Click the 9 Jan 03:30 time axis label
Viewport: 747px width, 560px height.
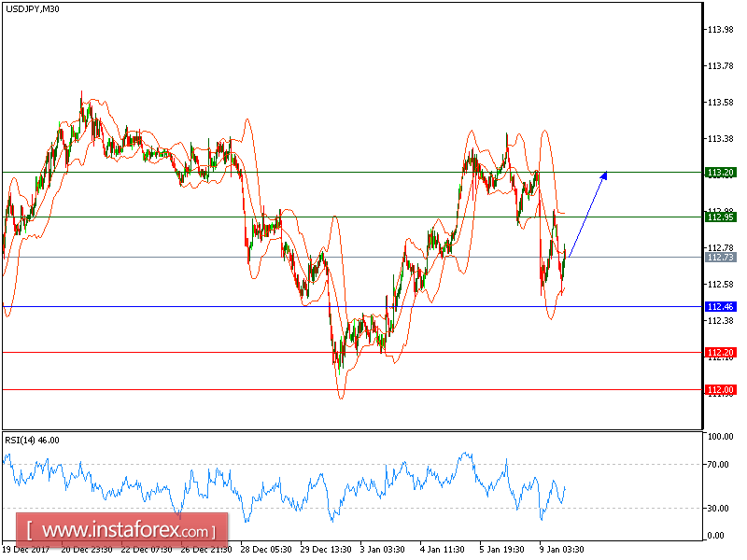coord(560,550)
